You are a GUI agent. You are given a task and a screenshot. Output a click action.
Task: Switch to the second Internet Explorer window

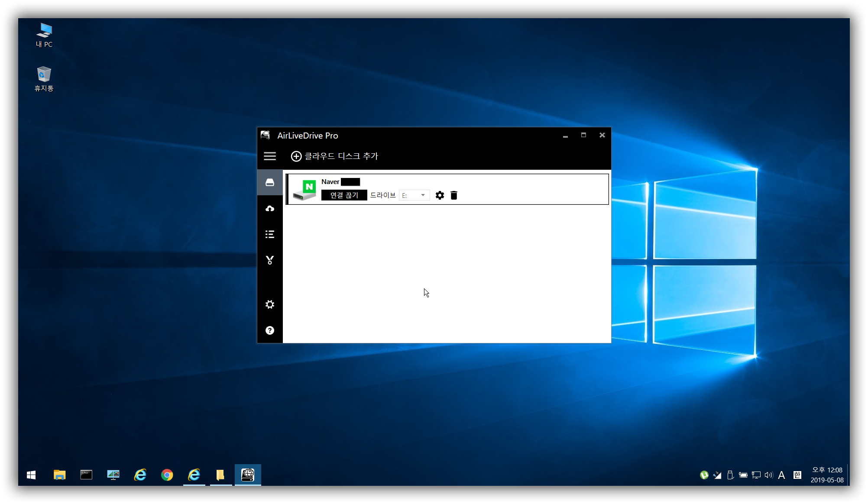point(194,475)
